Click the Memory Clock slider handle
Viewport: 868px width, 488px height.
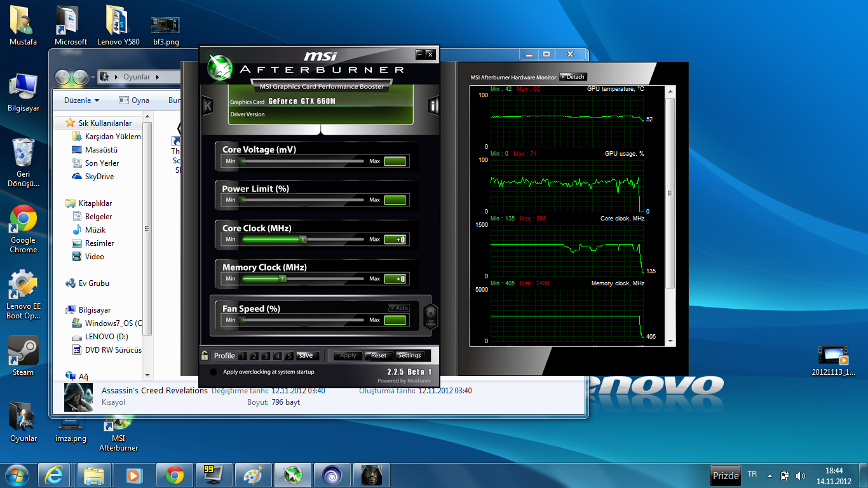point(283,279)
